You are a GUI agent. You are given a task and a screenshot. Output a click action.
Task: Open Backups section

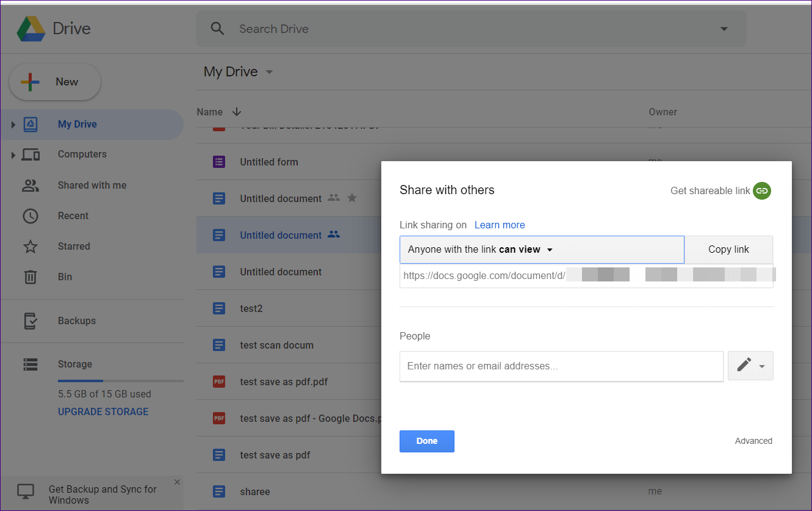click(77, 321)
